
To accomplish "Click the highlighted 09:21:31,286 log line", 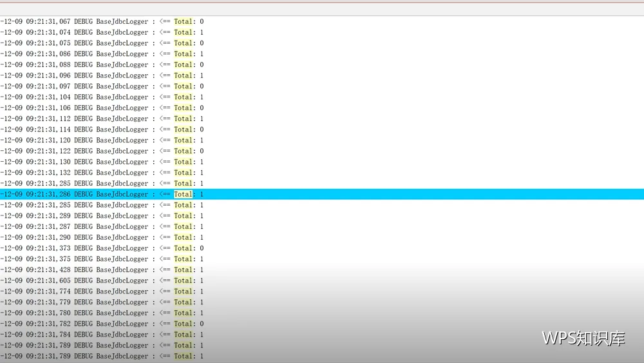I will click(x=322, y=194).
